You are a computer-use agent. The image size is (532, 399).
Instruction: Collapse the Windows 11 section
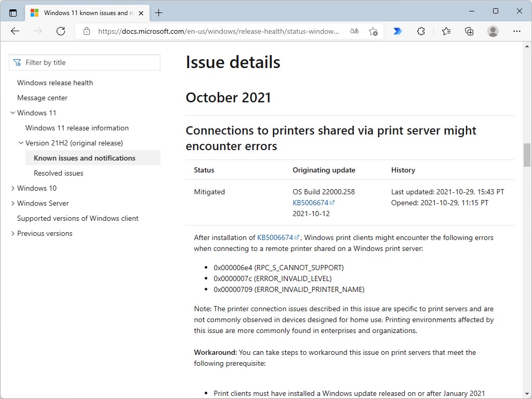coord(12,113)
